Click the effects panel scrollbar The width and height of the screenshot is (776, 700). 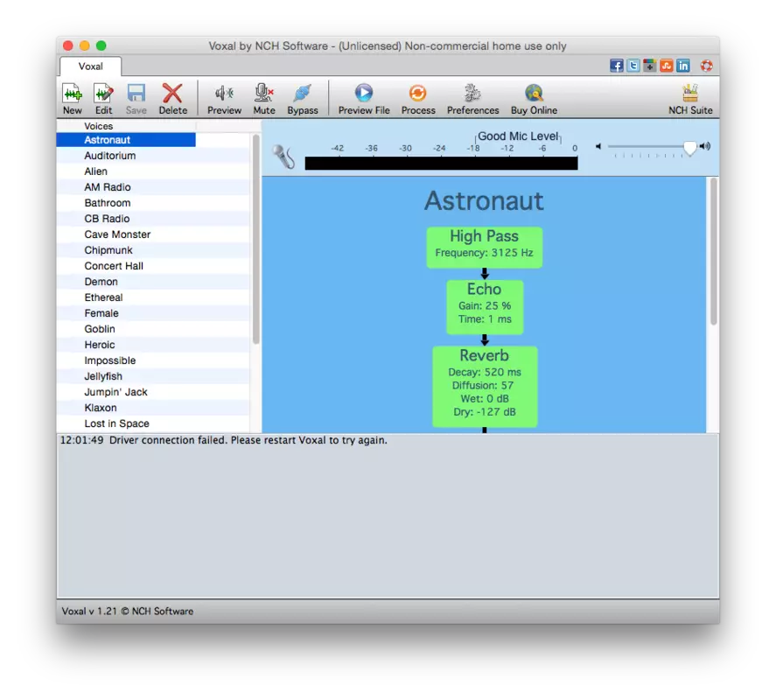pos(713,251)
